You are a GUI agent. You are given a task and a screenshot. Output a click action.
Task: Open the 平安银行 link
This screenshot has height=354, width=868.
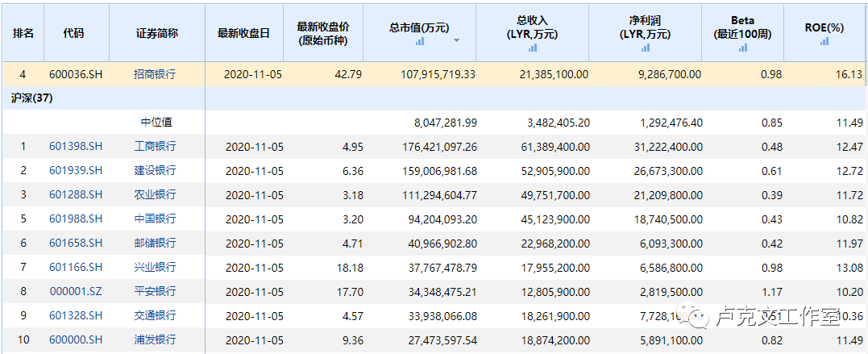tap(155, 291)
